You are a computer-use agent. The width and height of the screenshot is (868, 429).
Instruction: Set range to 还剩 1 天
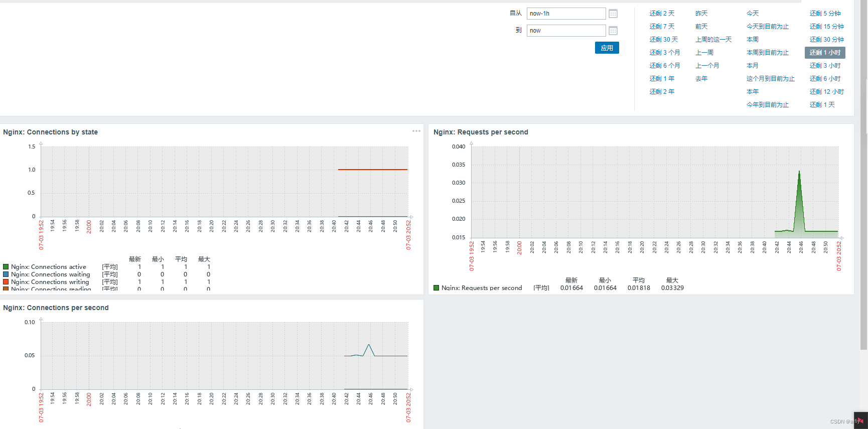pos(822,105)
